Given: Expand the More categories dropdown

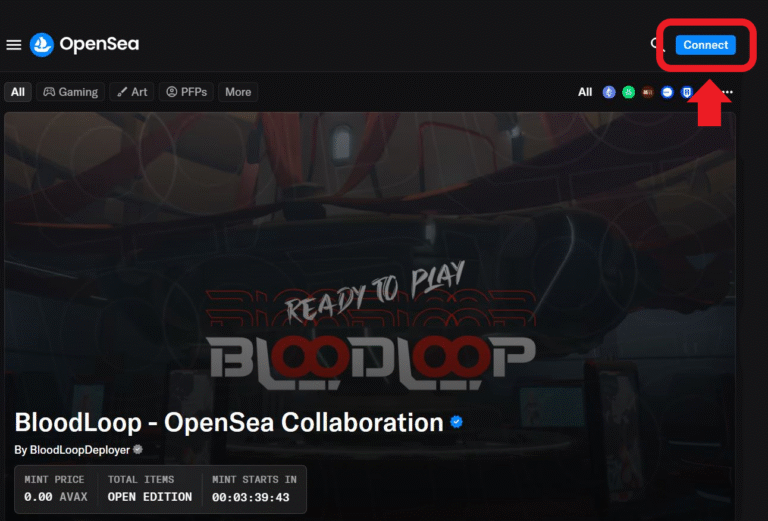Looking at the screenshot, I should click(x=238, y=92).
